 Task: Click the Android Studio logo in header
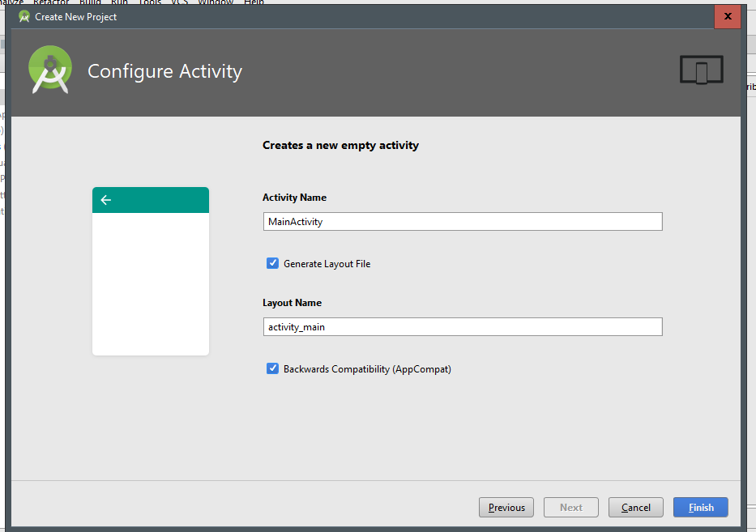point(50,70)
